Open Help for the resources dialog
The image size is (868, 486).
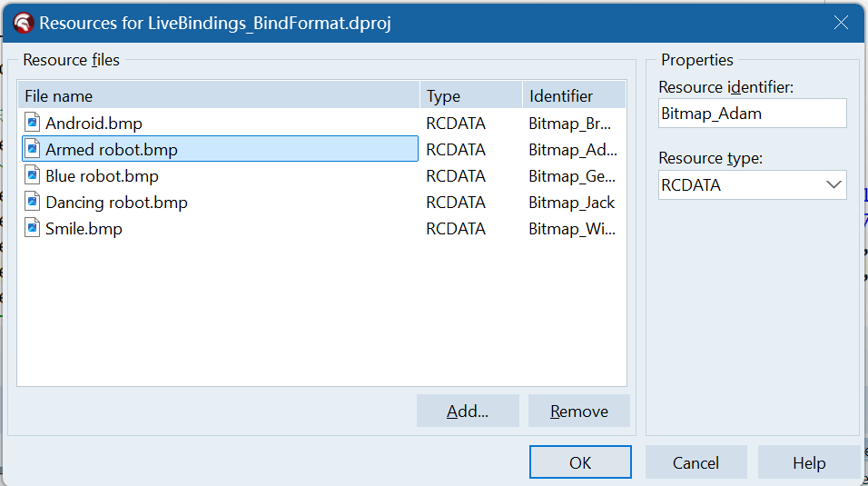[808, 462]
